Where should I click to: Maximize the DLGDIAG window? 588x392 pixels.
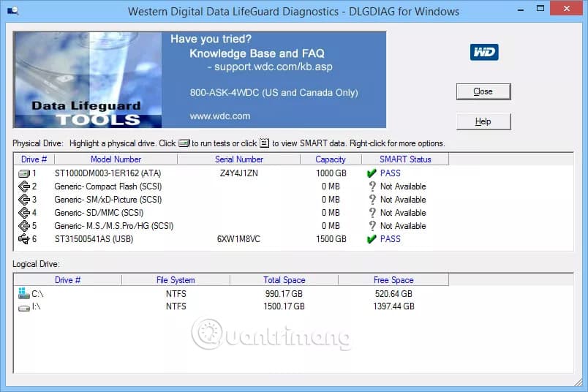(x=540, y=8)
